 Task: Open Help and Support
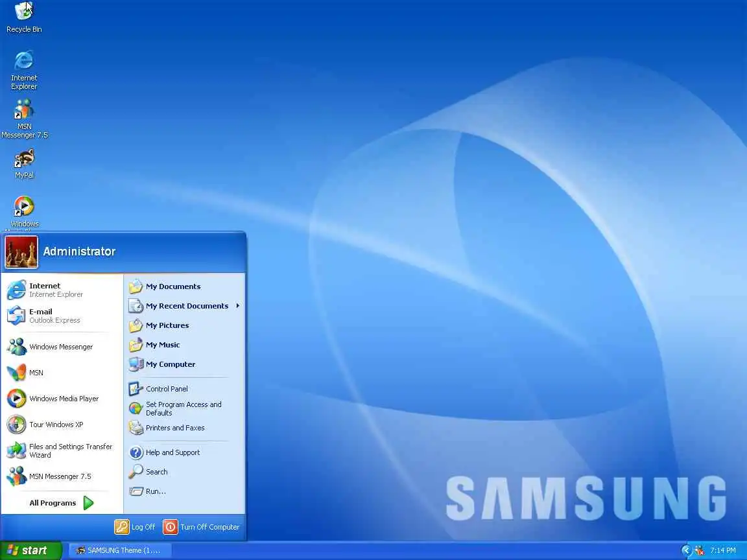tap(185, 452)
